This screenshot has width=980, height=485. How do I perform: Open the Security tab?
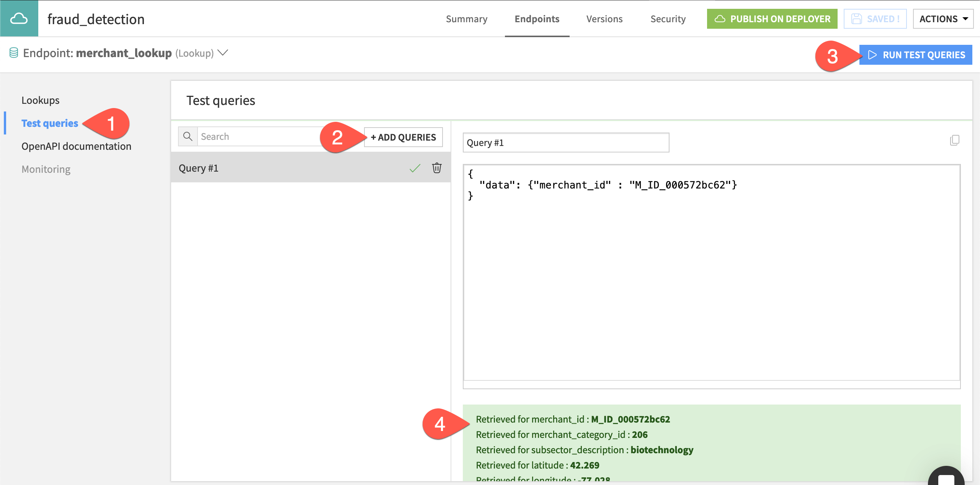668,18
